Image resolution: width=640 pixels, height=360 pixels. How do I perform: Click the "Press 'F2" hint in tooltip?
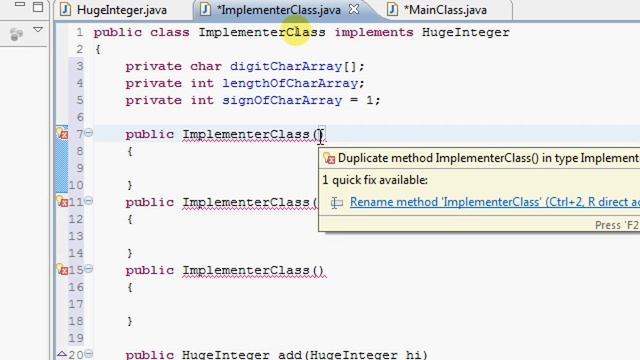[x=617, y=225]
